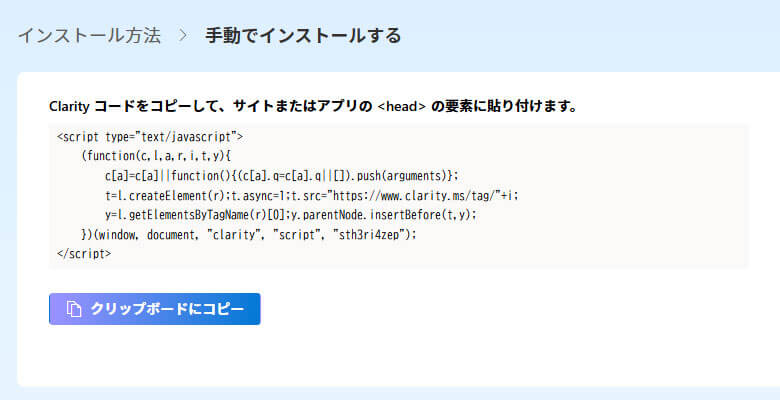
Task: Click the (function(c,l,a,r,i,t,y){ code line
Action: coord(156,156)
